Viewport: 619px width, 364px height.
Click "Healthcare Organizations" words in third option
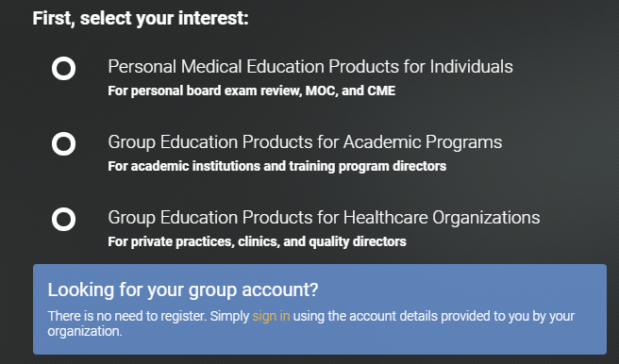pyautogui.click(x=442, y=218)
